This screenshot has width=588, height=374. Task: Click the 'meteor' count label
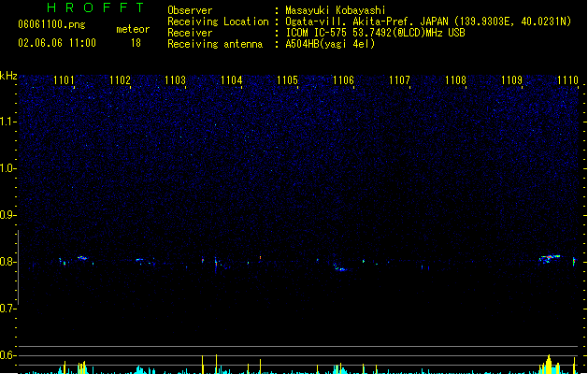133,29
